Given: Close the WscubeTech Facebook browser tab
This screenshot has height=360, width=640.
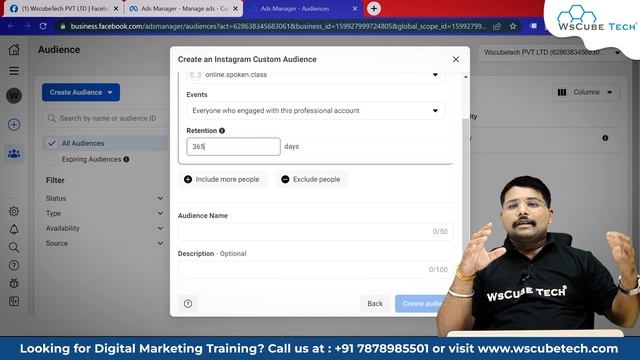Looking at the screenshot, I should (116, 9).
